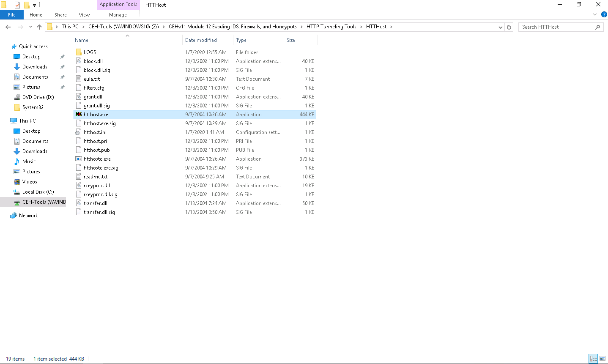608x364 pixels.
Task: Expand chevron after HTTHost breadcrumb
Action: [391, 27]
